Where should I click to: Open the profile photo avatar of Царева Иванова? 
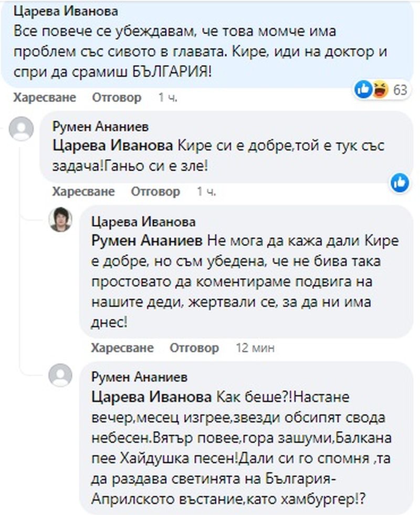(x=60, y=219)
